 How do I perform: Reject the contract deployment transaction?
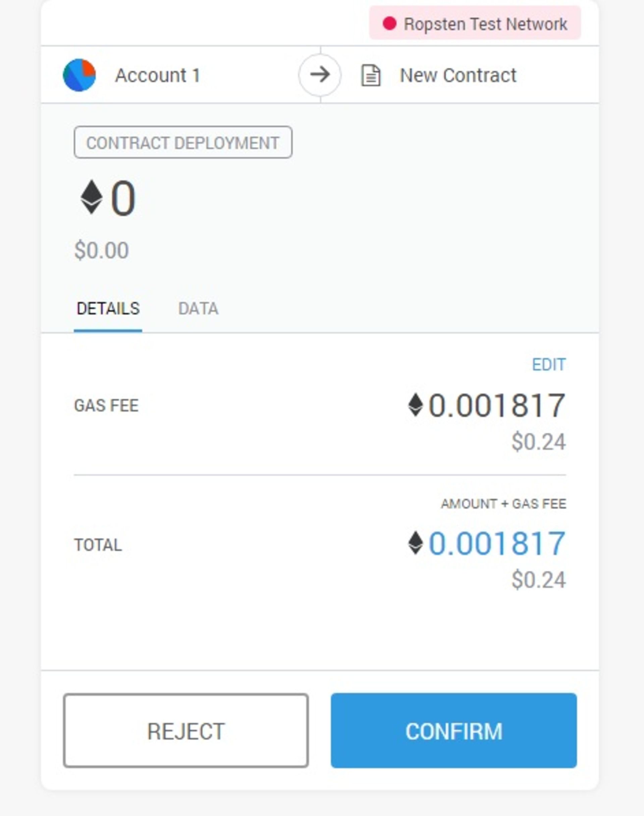point(186,732)
